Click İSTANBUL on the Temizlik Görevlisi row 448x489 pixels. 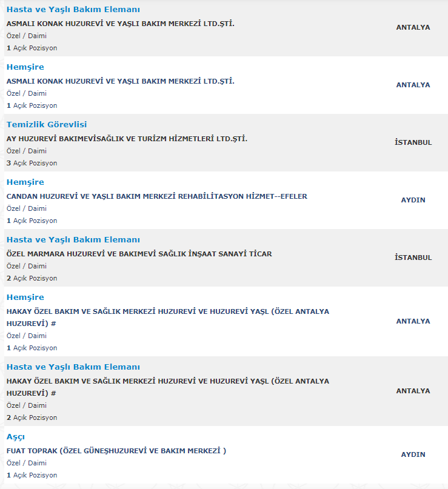[413, 142]
